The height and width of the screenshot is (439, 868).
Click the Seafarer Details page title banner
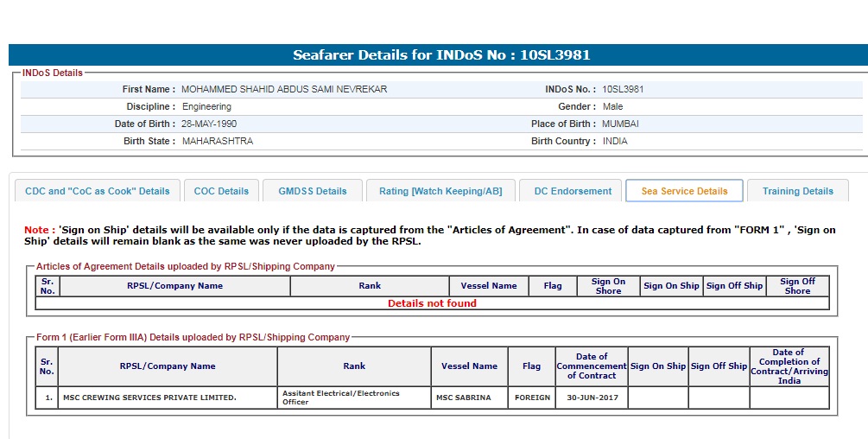click(x=440, y=55)
